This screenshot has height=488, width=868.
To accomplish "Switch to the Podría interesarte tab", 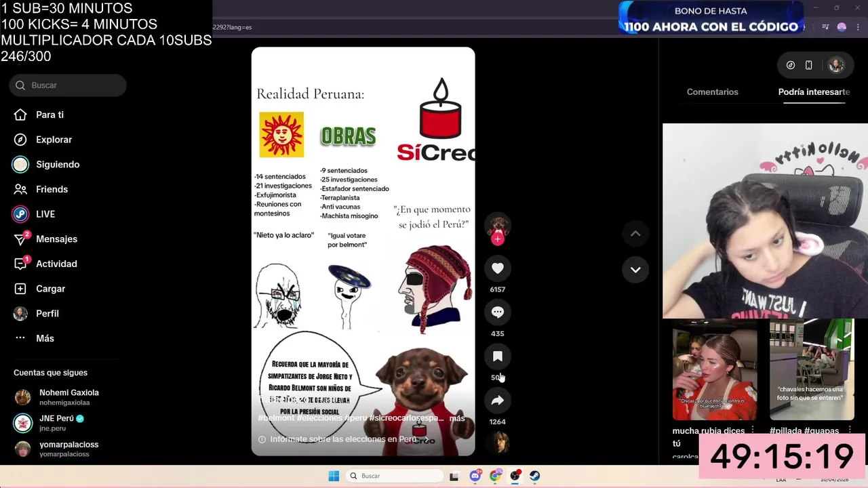I will pyautogui.click(x=814, y=92).
